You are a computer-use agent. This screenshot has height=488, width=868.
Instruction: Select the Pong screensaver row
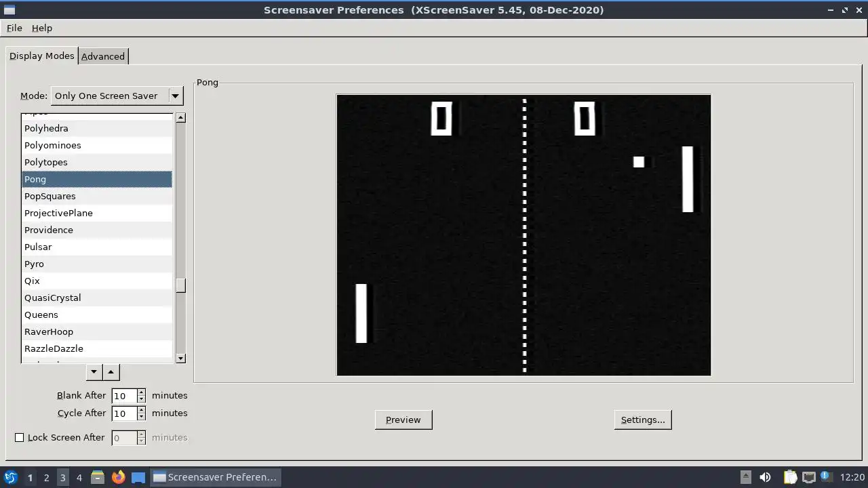(97, 179)
